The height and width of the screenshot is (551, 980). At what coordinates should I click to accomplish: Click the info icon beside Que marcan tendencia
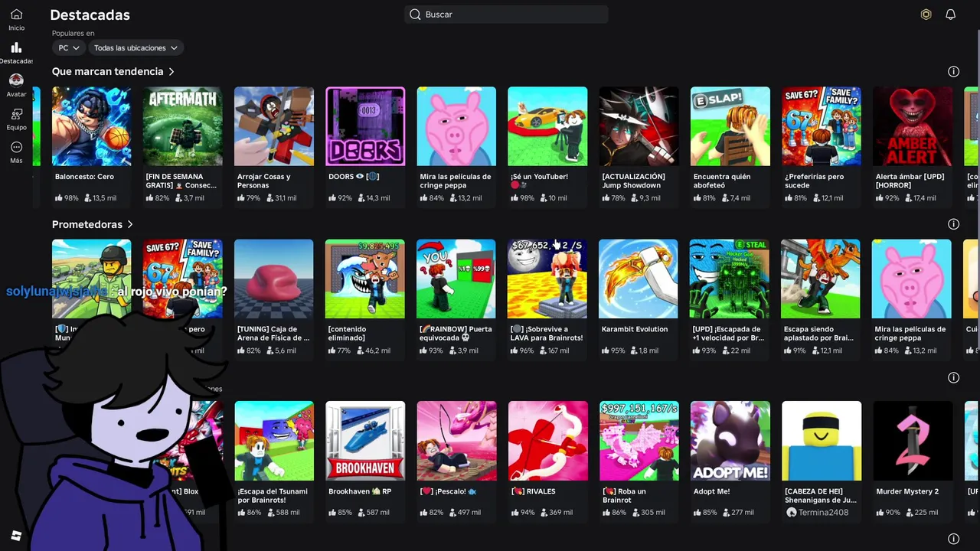point(953,71)
